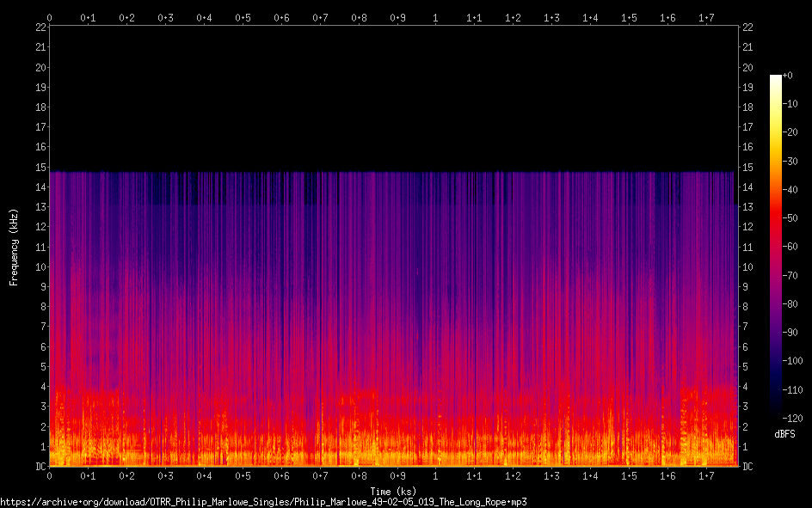Image resolution: width=812 pixels, height=508 pixels.
Task: Click the 'Time (ks)' axis label
Action: tap(394, 491)
